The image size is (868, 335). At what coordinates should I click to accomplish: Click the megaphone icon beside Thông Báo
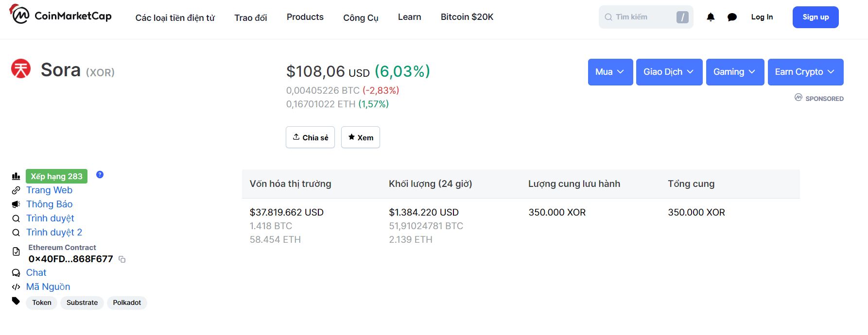click(16, 204)
